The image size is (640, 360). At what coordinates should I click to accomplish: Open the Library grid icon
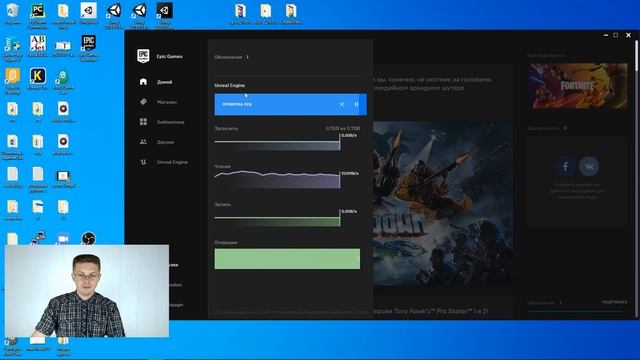click(143, 122)
